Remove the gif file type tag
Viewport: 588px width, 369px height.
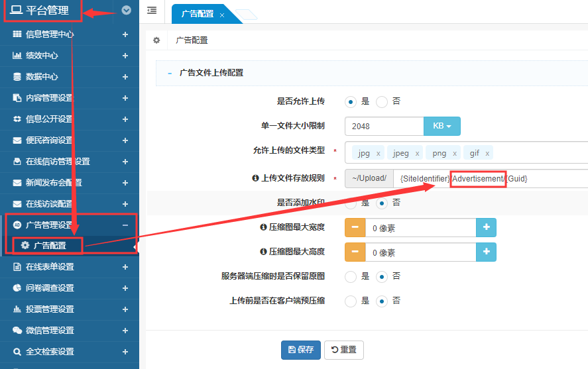pos(487,154)
